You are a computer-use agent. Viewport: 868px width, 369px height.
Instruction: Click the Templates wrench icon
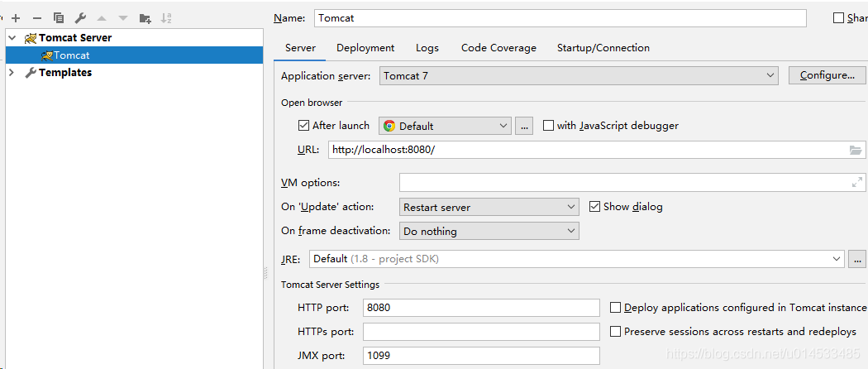click(x=31, y=73)
